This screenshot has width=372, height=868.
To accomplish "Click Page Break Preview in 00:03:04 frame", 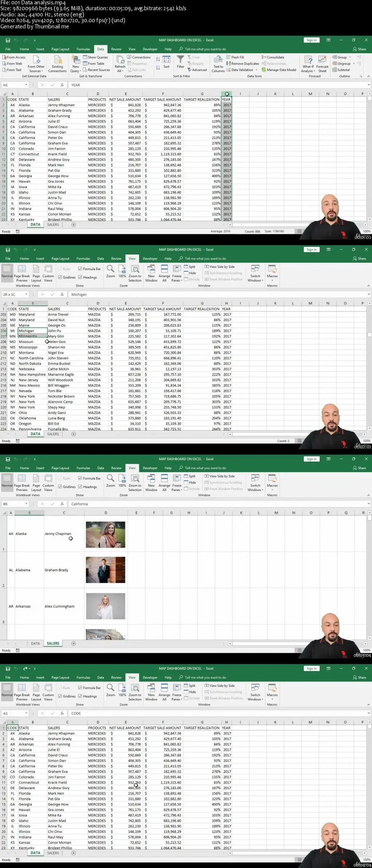I will (22, 483).
